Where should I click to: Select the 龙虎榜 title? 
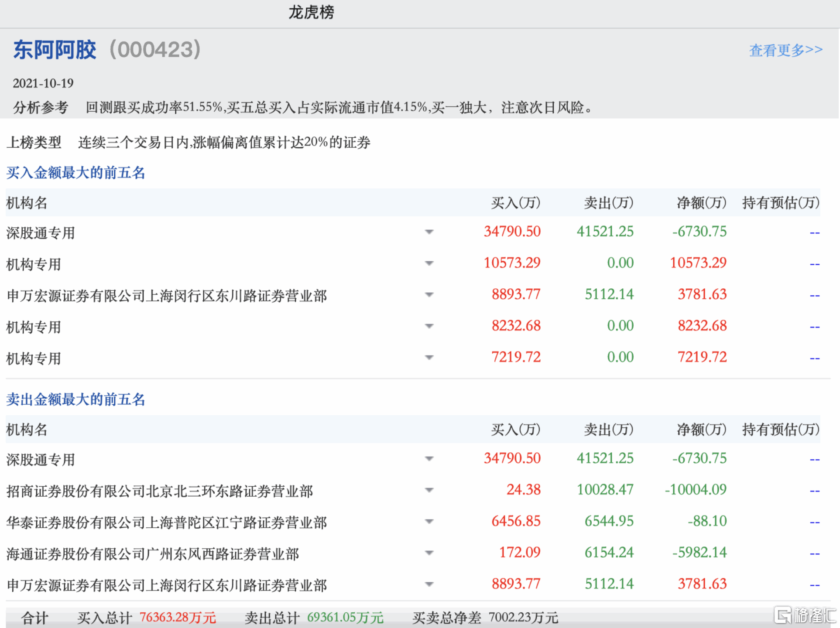point(311,12)
